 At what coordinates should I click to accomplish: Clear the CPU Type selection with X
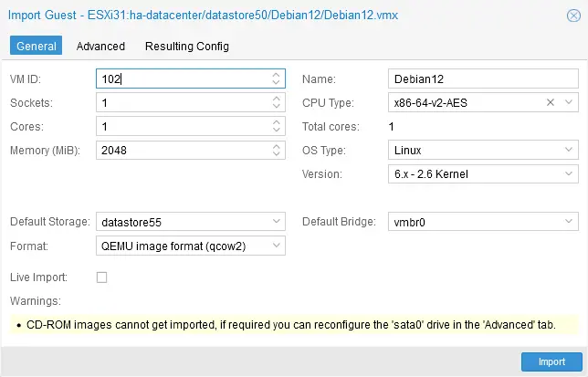551,102
